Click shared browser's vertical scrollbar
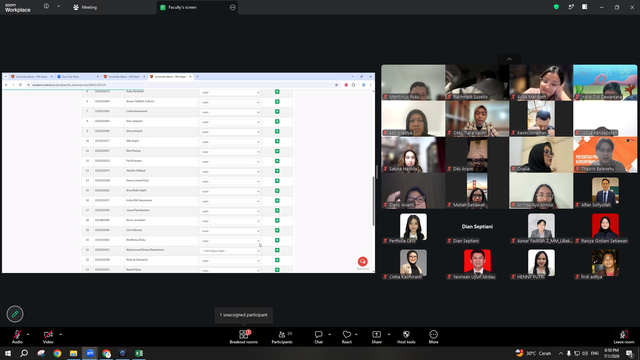The height and width of the screenshot is (360, 640). 373,201
